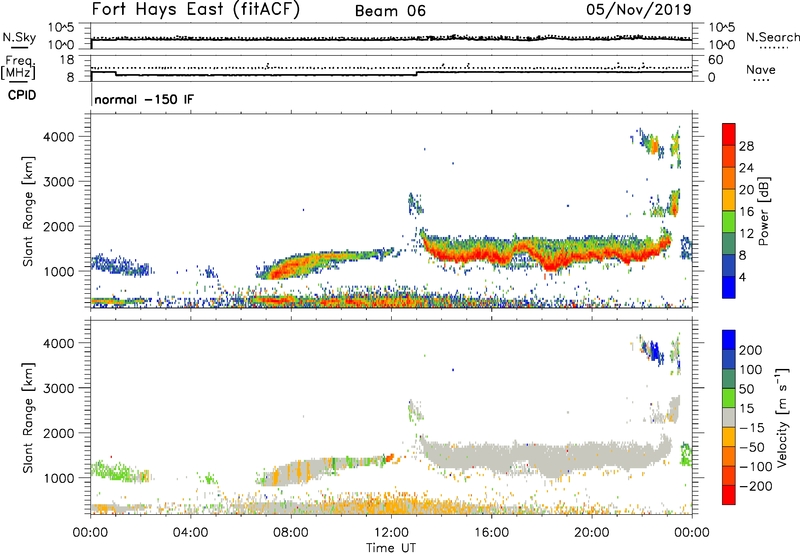The height and width of the screenshot is (554, 800).
Task: Pick the light green segment of Velocity color bar
Action: tap(729, 398)
